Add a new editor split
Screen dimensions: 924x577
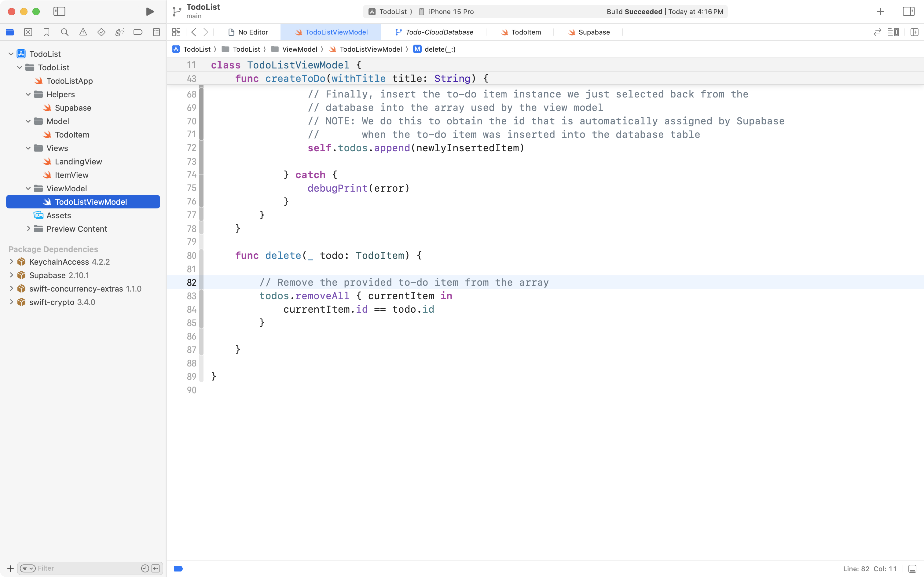tap(915, 32)
